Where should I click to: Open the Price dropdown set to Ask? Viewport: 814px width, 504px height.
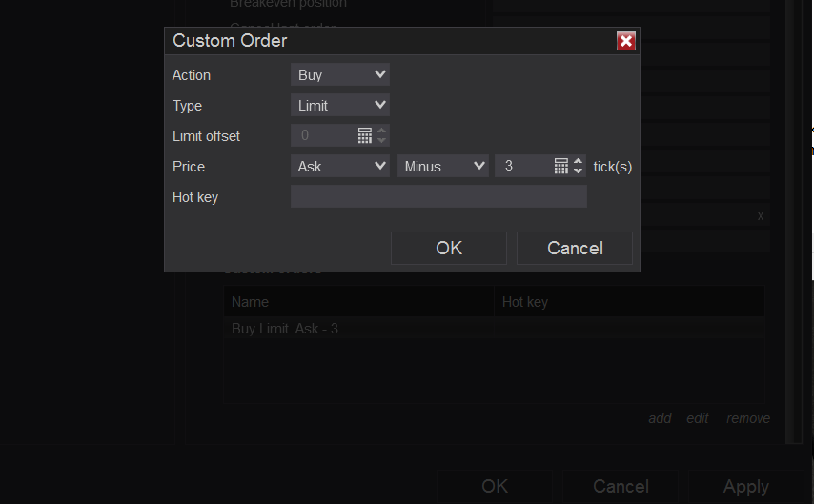coord(340,166)
